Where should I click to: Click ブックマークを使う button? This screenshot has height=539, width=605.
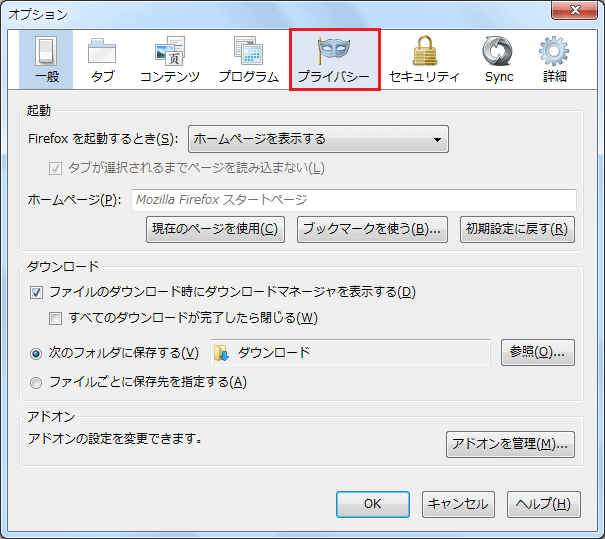pos(372,229)
